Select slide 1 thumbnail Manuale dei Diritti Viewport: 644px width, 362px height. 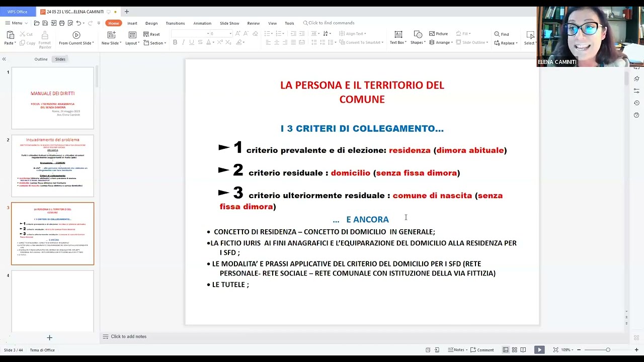53,98
